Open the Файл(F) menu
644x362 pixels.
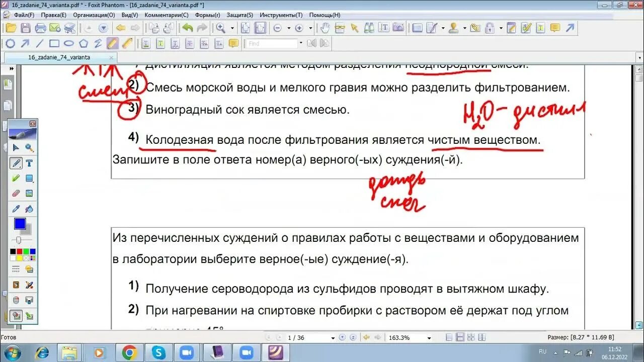tap(24, 15)
